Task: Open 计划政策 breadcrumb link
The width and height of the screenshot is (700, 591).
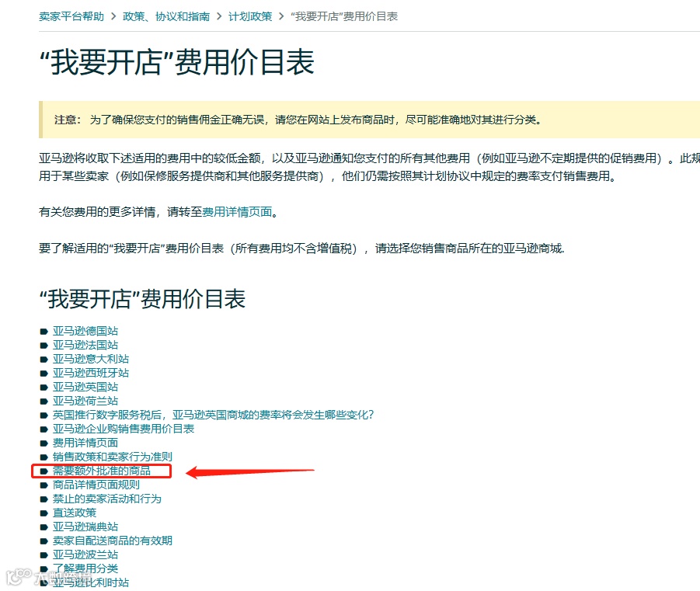Action: [250, 16]
